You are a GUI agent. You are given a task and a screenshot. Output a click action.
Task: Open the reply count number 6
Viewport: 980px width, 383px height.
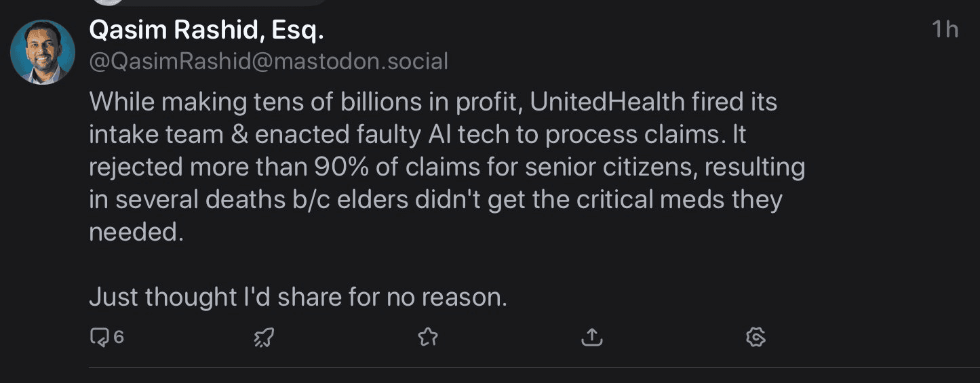coord(119,337)
